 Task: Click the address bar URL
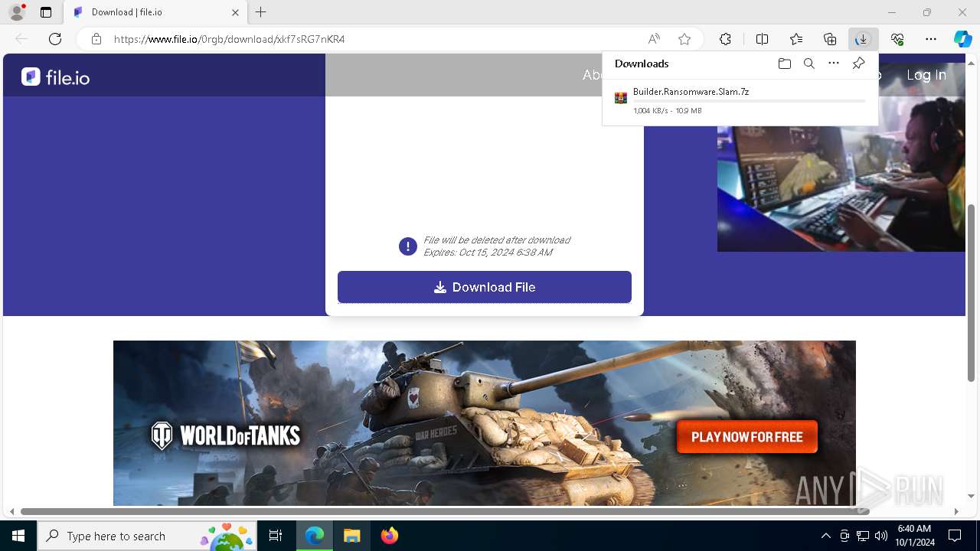click(230, 39)
